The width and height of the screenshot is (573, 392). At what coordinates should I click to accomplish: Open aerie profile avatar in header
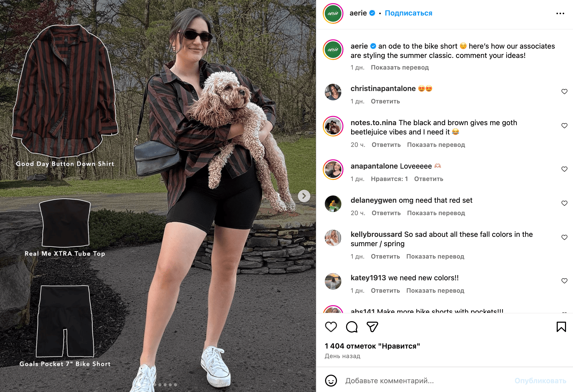tap(333, 13)
